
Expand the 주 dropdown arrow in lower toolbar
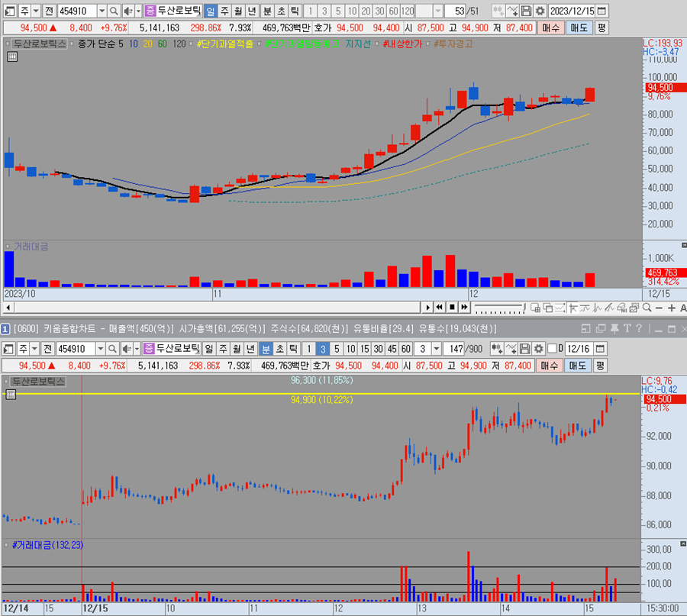35,349
